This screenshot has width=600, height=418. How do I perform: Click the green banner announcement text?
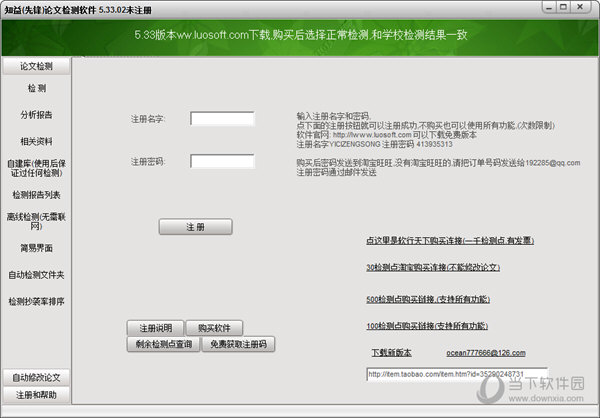[301, 35]
